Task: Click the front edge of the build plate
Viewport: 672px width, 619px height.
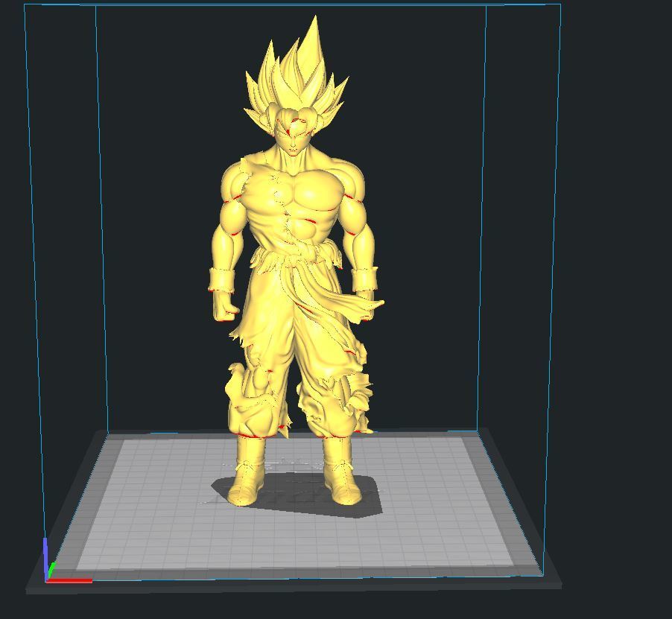Action: tap(298, 574)
